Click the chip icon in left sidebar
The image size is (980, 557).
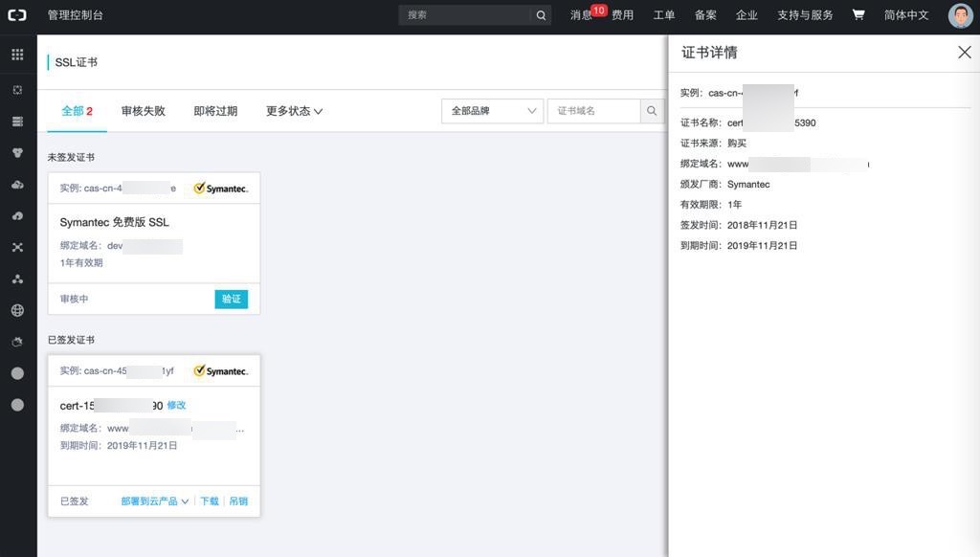(17, 90)
